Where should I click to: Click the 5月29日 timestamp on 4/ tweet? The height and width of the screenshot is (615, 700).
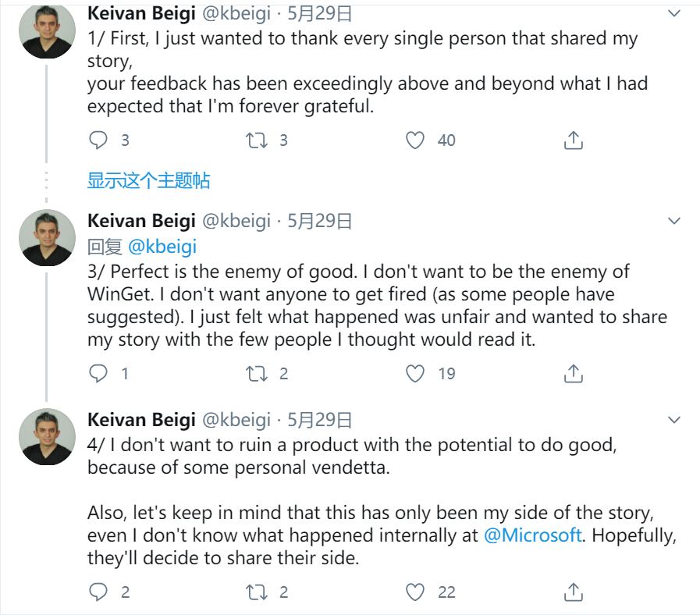(x=320, y=420)
